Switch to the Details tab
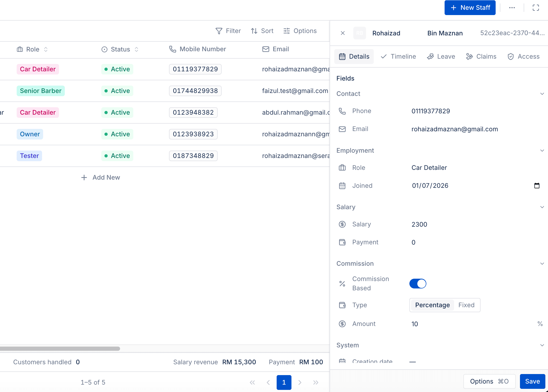 coord(354,57)
